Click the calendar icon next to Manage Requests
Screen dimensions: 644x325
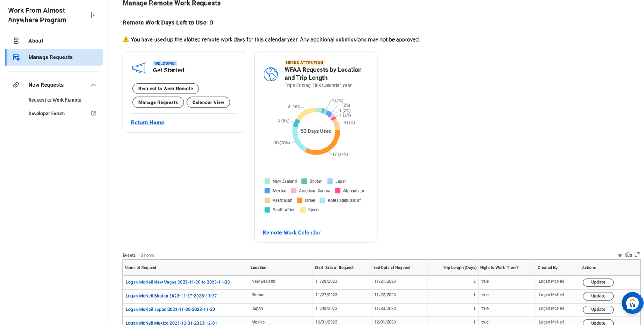point(16,57)
